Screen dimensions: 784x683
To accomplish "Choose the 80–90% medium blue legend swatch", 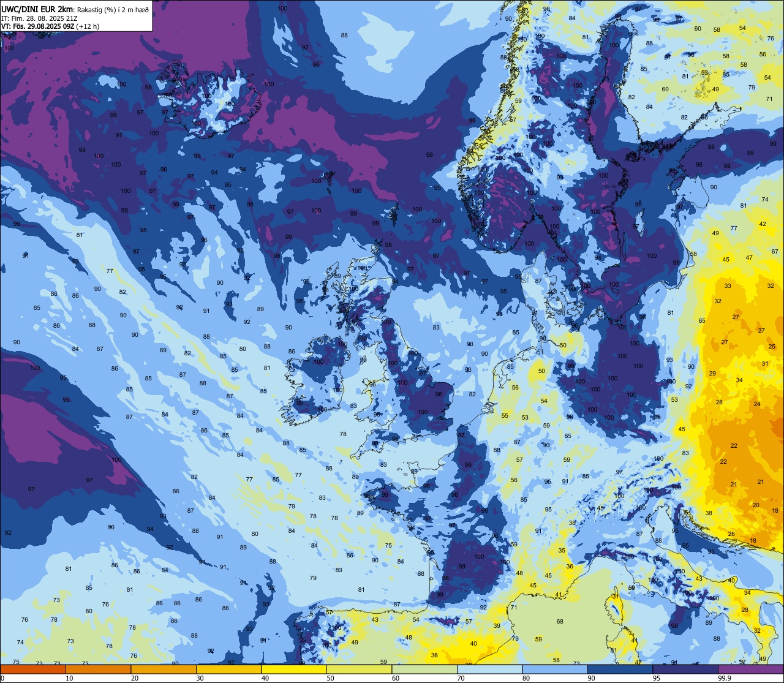I will (555, 670).
